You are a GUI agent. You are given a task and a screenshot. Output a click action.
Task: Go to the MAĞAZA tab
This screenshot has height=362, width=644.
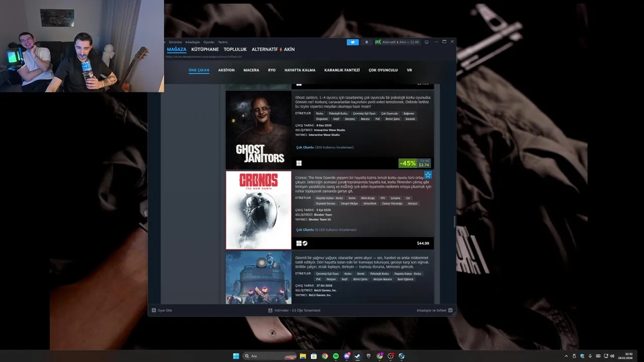click(177, 49)
